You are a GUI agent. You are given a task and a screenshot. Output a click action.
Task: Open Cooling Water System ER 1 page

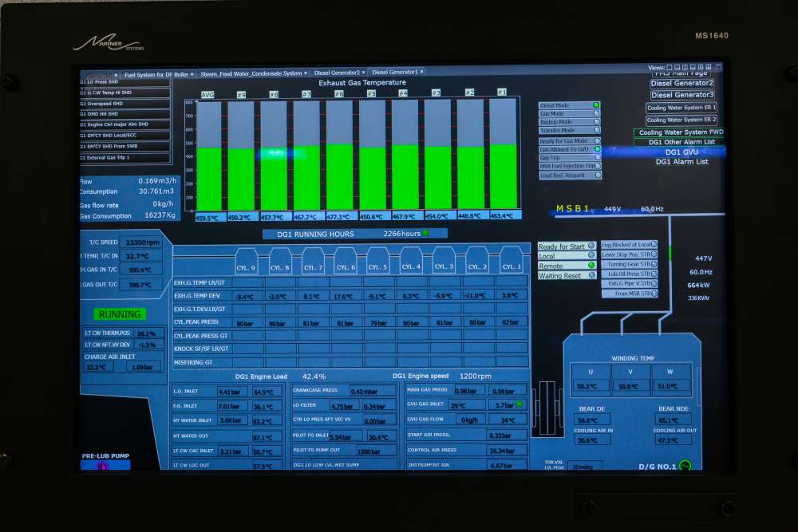pos(681,108)
